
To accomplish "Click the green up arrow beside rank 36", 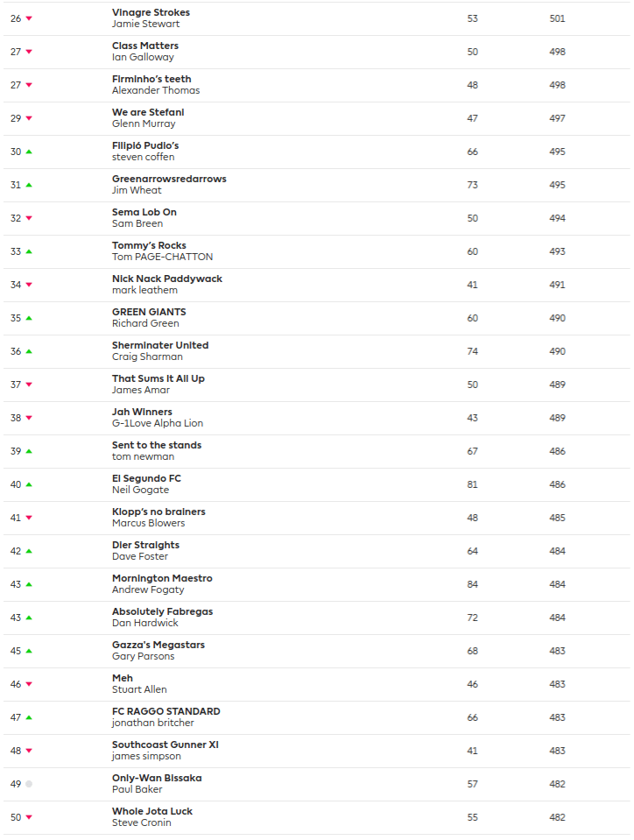I will click(29, 351).
